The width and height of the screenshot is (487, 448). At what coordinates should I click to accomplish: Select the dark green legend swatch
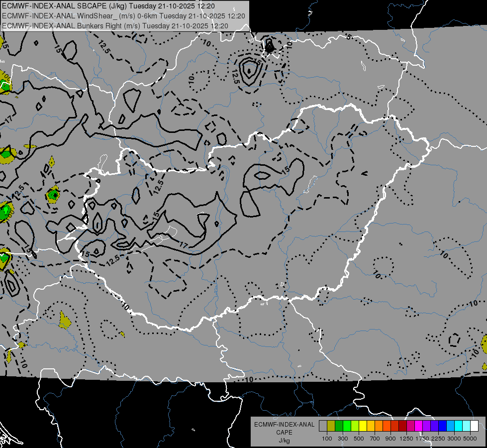click(339, 426)
